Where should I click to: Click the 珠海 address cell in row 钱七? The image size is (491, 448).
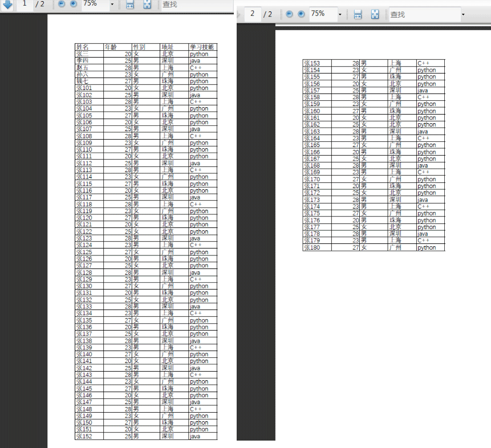coord(174,81)
